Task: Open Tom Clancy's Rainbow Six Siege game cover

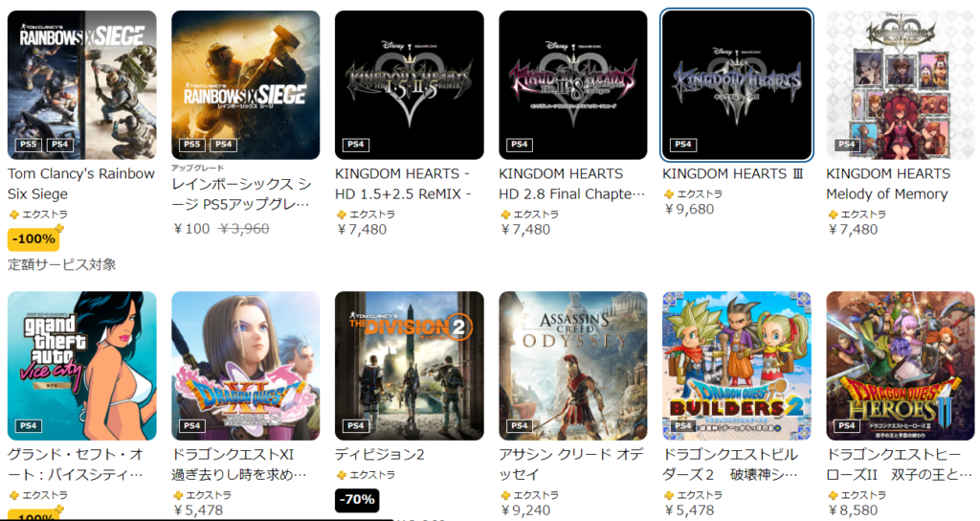Action: [82, 85]
